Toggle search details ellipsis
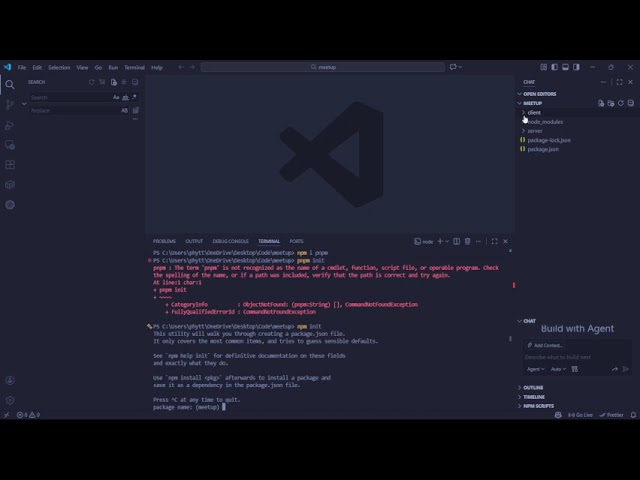Image resolution: width=640 pixels, height=480 pixels. point(136,119)
